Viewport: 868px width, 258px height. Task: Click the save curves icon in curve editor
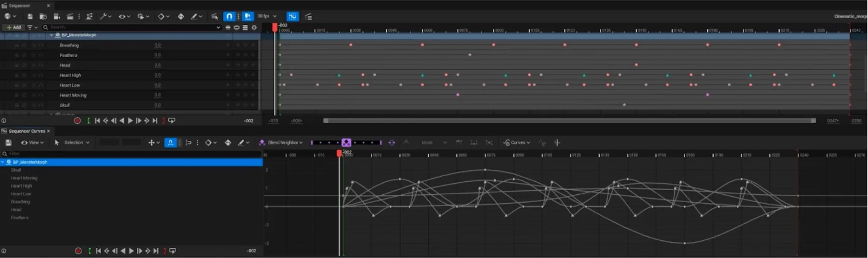[8, 142]
